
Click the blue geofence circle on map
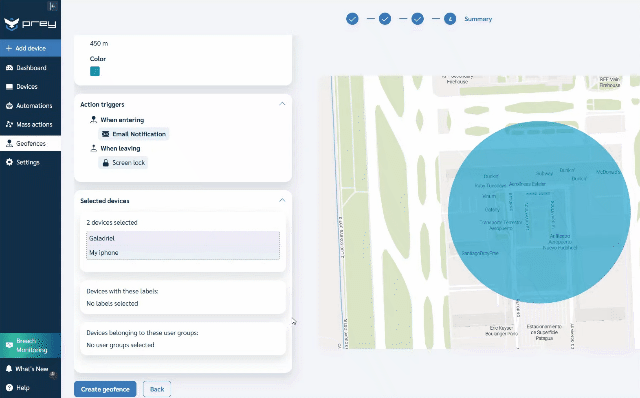pyautogui.click(x=539, y=212)
